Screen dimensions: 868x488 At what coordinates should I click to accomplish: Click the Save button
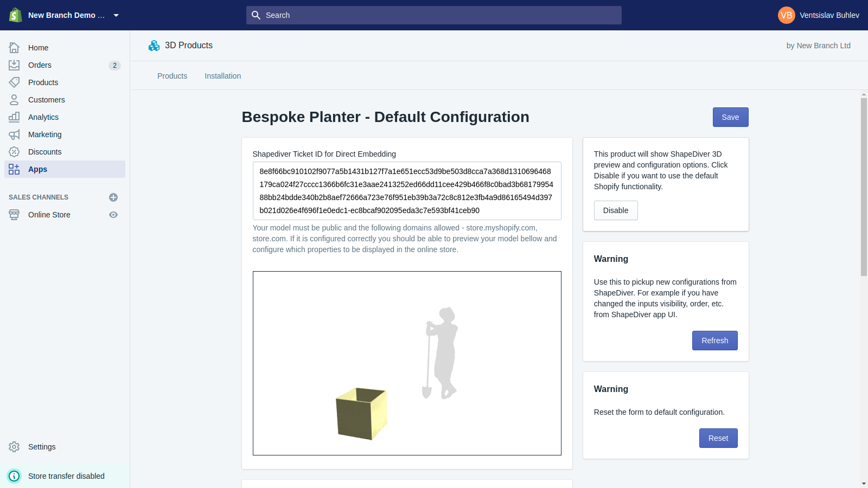[730, 117]
